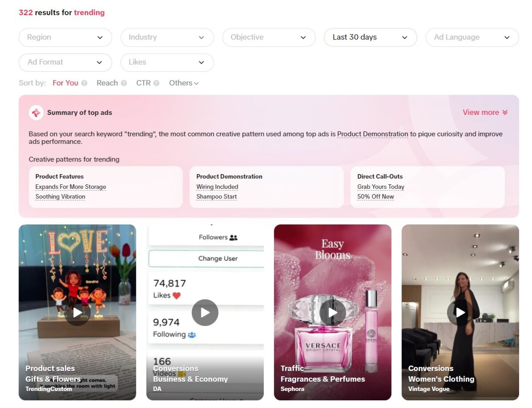Click the Summary of top ads sparkle icon

coord(36,113)
